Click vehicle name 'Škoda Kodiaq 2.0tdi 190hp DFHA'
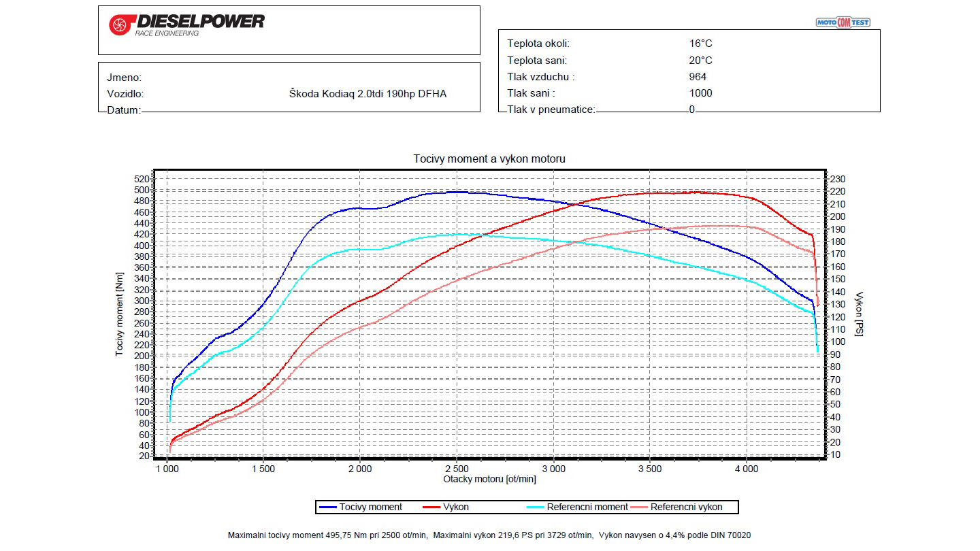 click(x=368, y=94)
